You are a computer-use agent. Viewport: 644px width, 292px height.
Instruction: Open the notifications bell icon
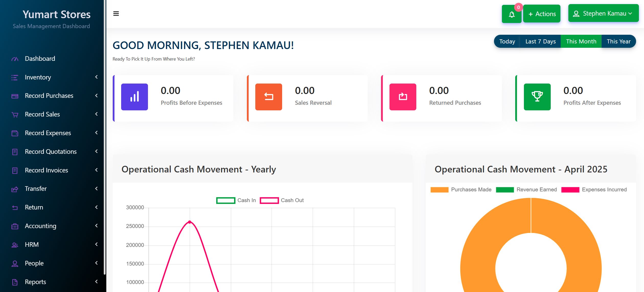click(x=512, y=15)
